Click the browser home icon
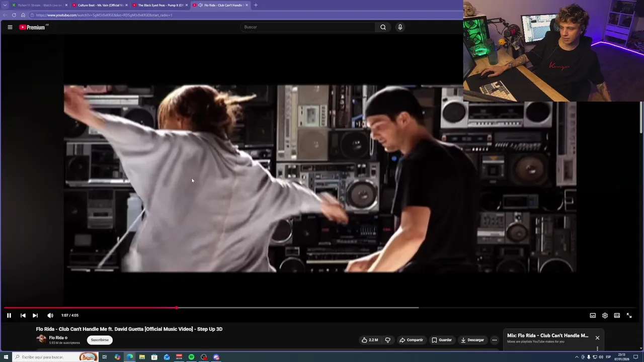Viewport: 644px width, 362px height. 23,15
